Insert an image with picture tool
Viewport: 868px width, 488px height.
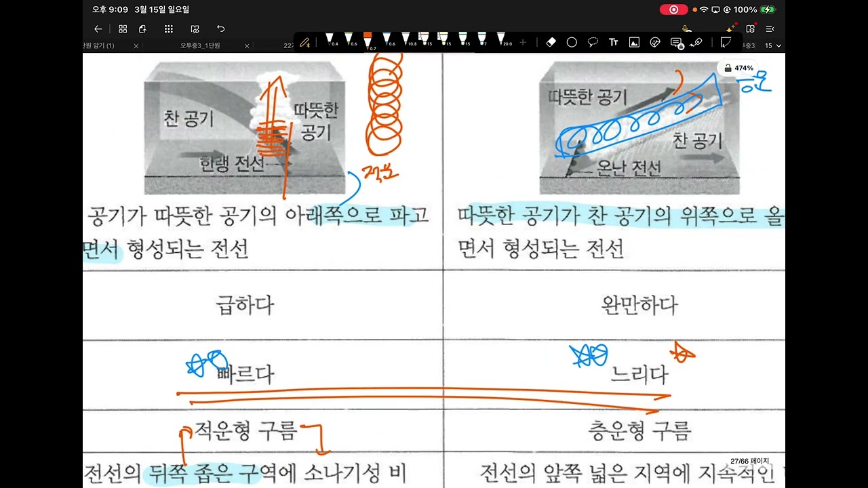click(634, 42)
